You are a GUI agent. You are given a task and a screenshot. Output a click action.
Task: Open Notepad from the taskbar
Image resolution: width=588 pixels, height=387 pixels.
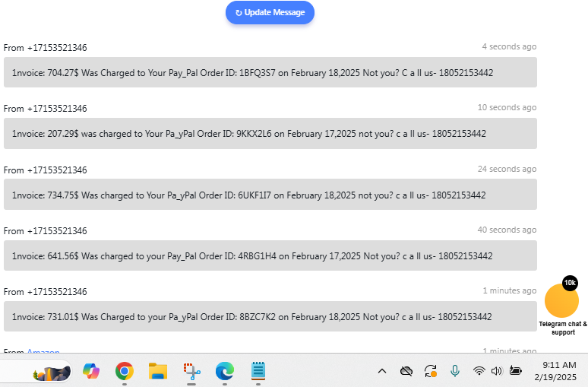(258, 371)
